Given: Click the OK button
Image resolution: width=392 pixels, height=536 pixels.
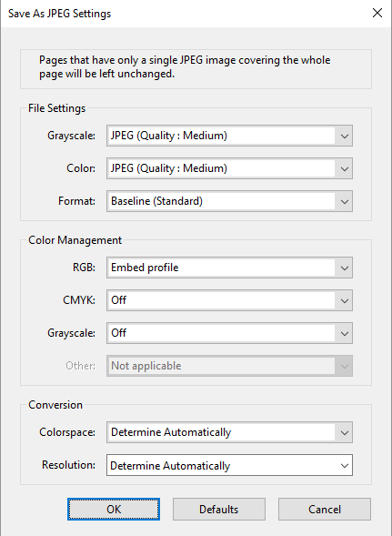Looking at the screenshot, I should tap(114, 510).
